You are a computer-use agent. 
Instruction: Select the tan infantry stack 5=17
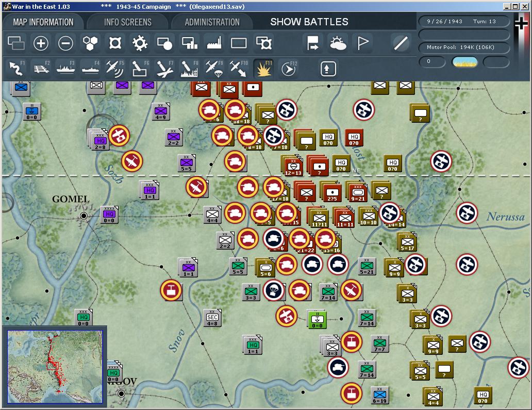tap(407, 242)
